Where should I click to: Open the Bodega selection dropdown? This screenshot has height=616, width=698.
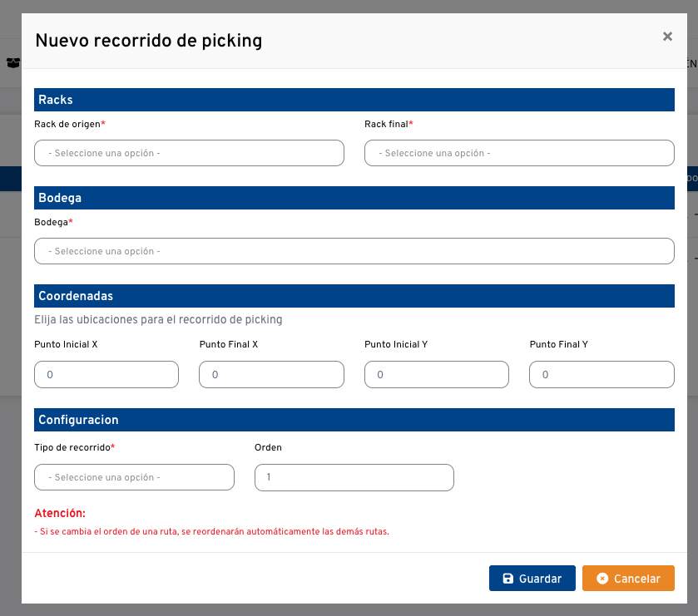click(354, 250)
